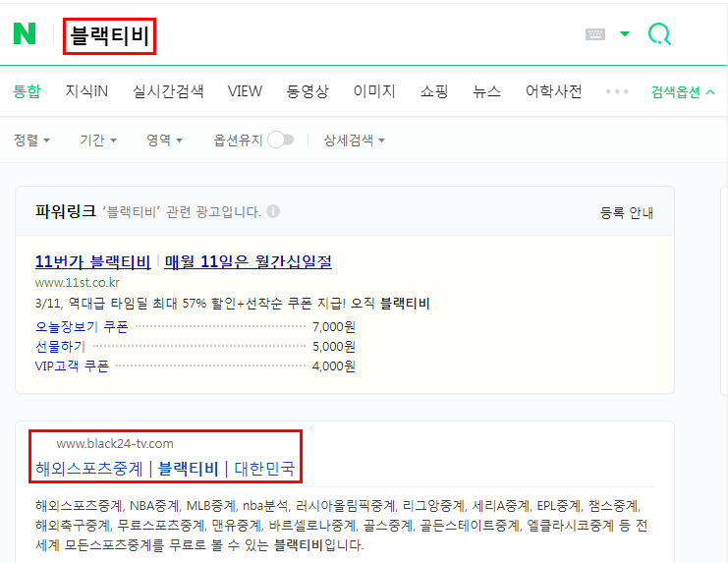728x563 pixels.
Task: Open the 11번가 블랙티비 ad link
Action: [93, 261]
